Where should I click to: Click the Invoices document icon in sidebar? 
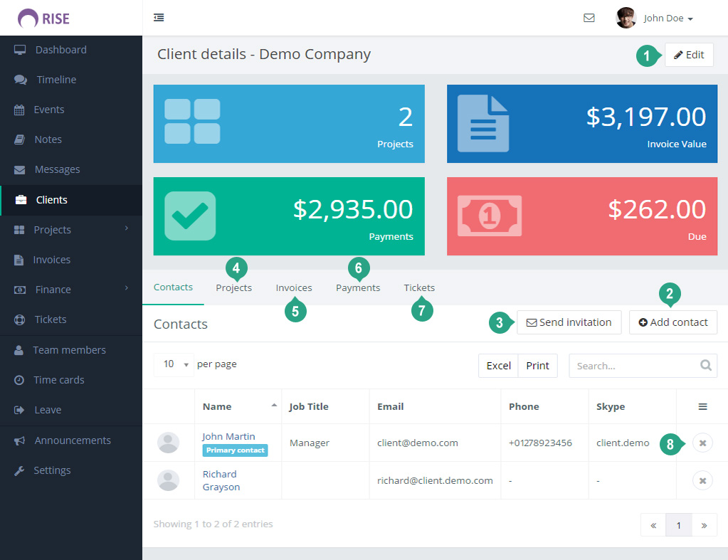(x=19, y=260)
